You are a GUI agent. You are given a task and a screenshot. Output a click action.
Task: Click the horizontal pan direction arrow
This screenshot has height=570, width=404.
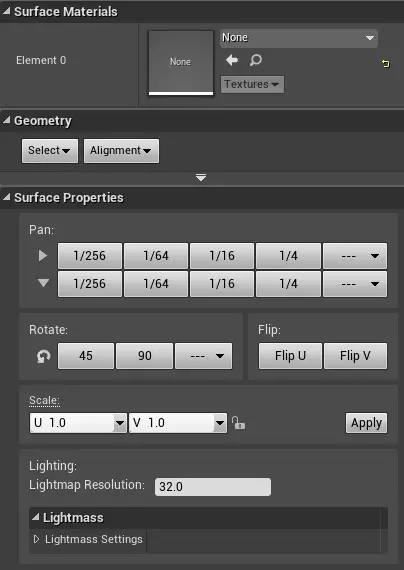tap(43, 256)
